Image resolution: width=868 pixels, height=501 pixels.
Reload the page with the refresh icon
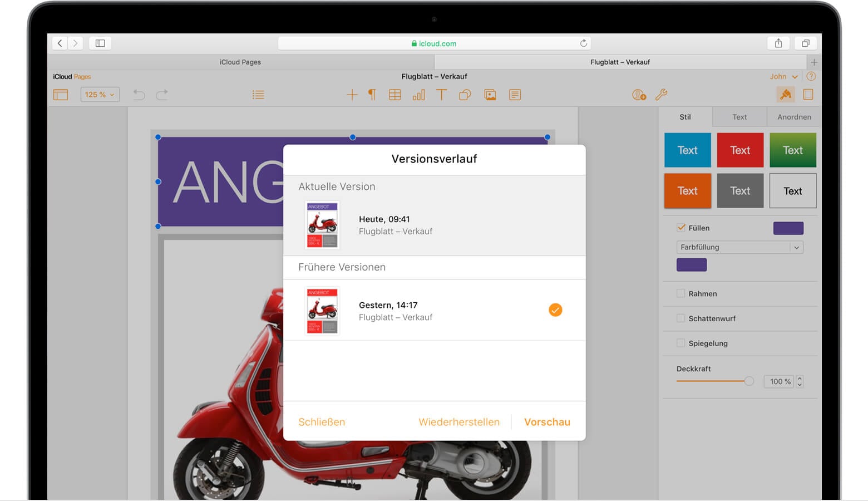tap(583, 43)
